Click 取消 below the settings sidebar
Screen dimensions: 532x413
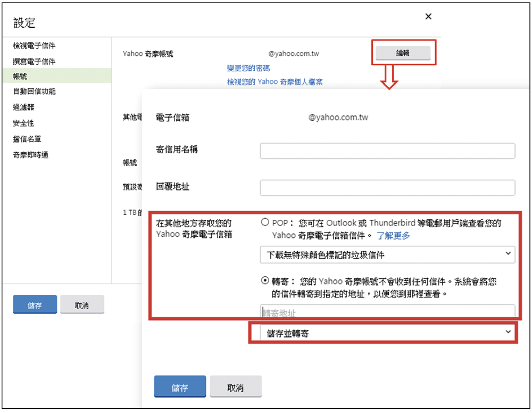point(82,304)
